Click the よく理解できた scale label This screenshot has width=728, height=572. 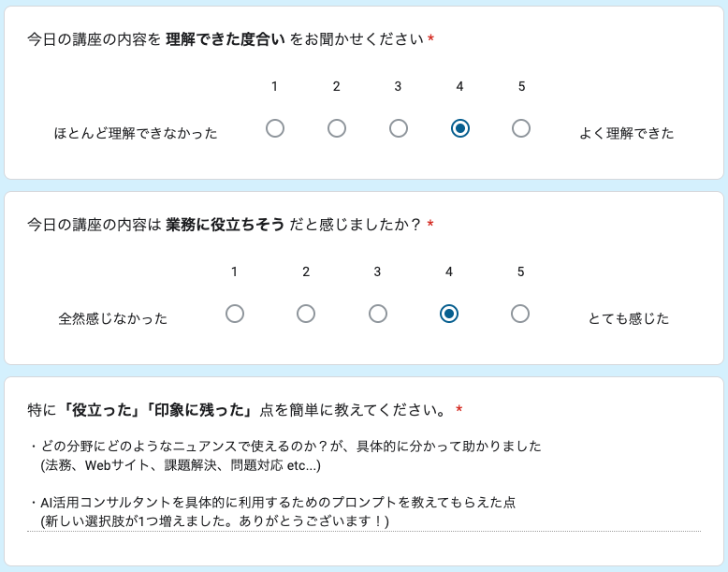click(627, 133)
